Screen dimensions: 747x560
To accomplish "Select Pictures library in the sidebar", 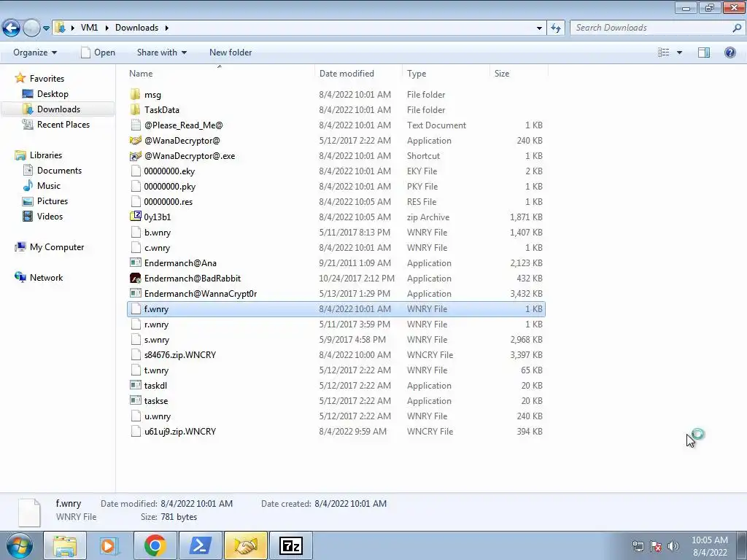I will point(53,201).
